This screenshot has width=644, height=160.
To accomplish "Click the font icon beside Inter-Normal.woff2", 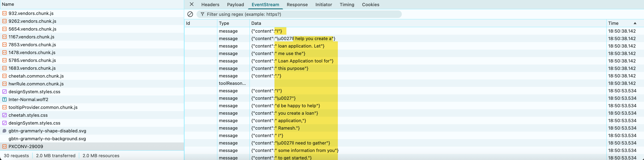I will click(4, 100).
